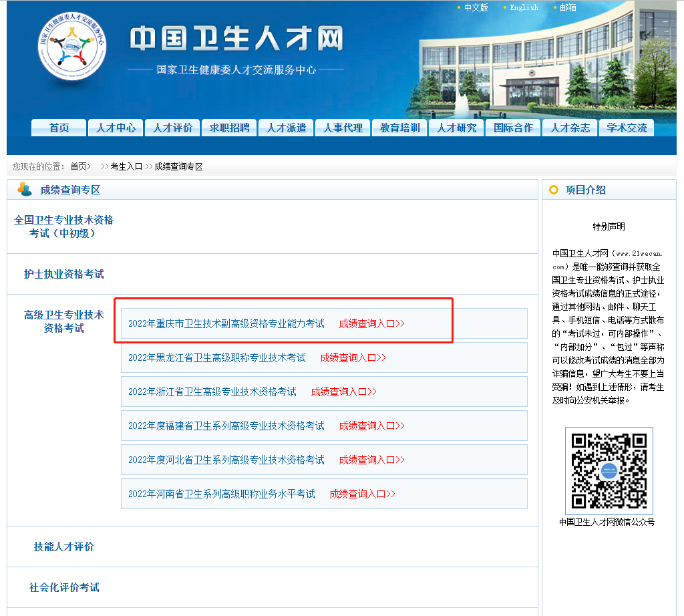Click 2022年黑龙江省卫生高级职称专业技术考试 title

click(x=217, y=357)
